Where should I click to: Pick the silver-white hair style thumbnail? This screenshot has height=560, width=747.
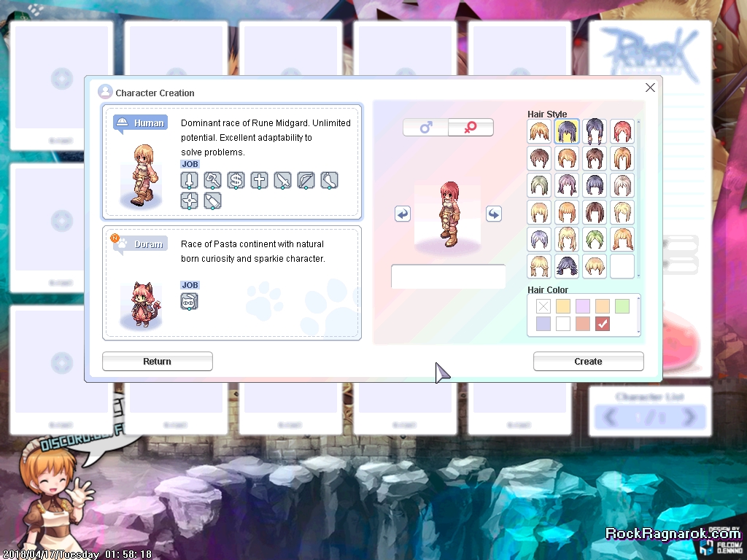pos(622,186)
